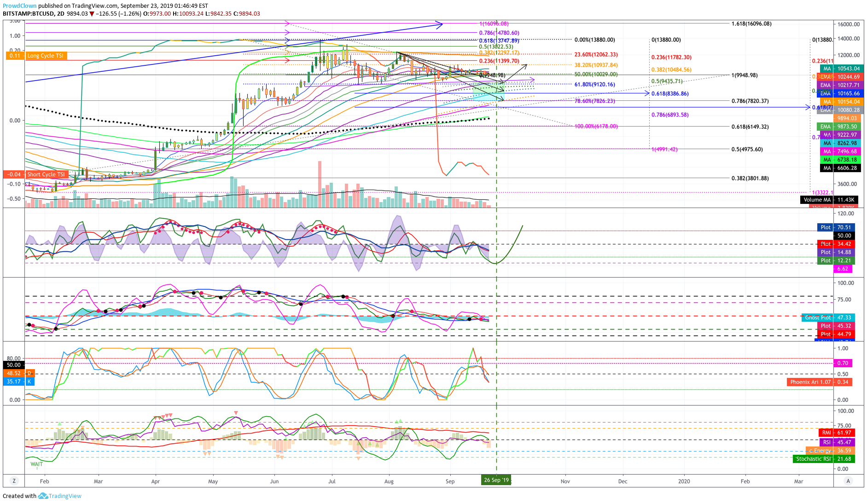Click the 1.618(16096.08) Fibonacci level label
The height and width of the screenshot is (504, 867).
pyautogui.click(x=751, y=23)
